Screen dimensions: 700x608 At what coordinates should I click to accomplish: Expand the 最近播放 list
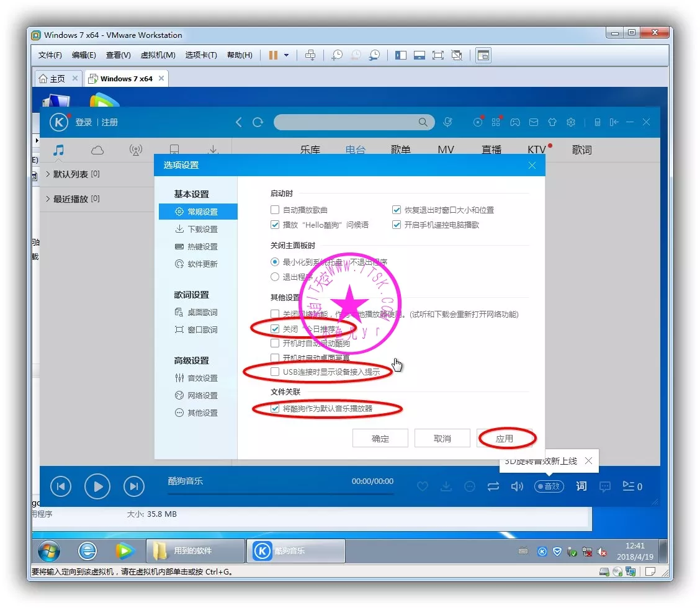(x=48, y=199)
